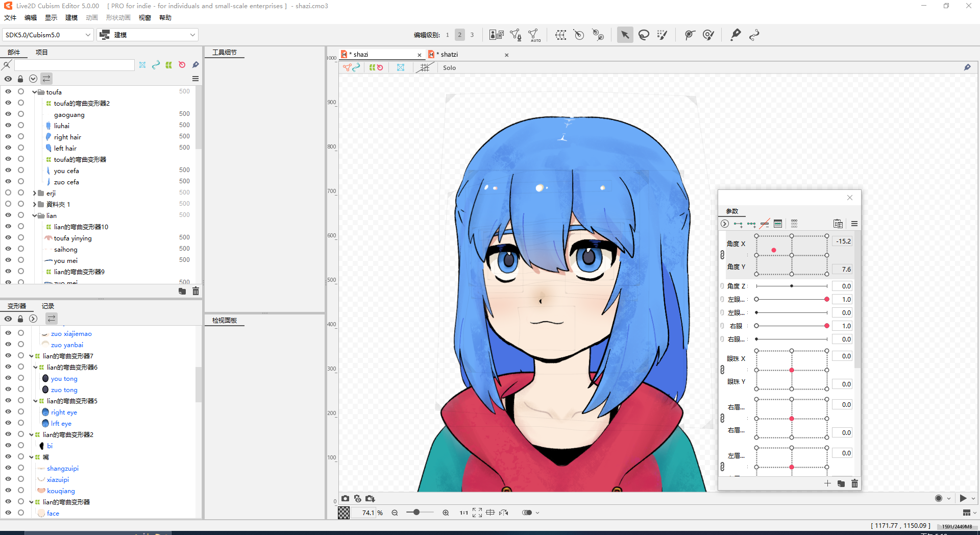This screenshot has width=980, height=535.
Task: Click the camera snapshot icon below canvas
Action: [346, 498]
